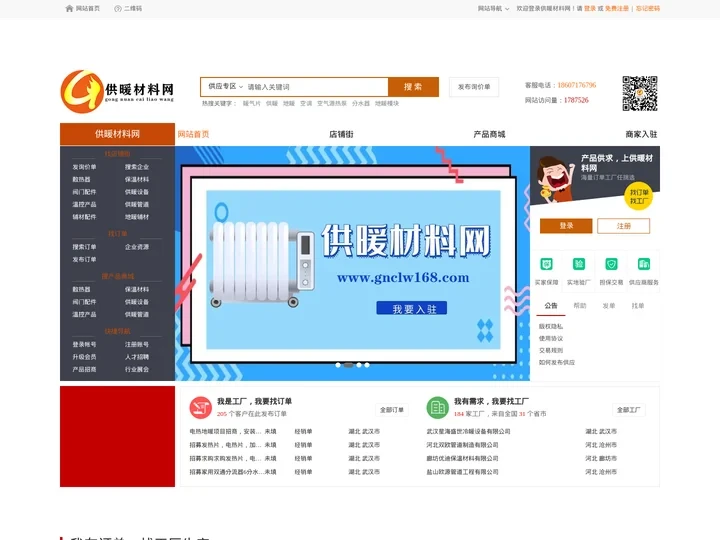Open 地暖辅材 in the sidebar
The height and width of the screenshot is (540, 720).
137,217
